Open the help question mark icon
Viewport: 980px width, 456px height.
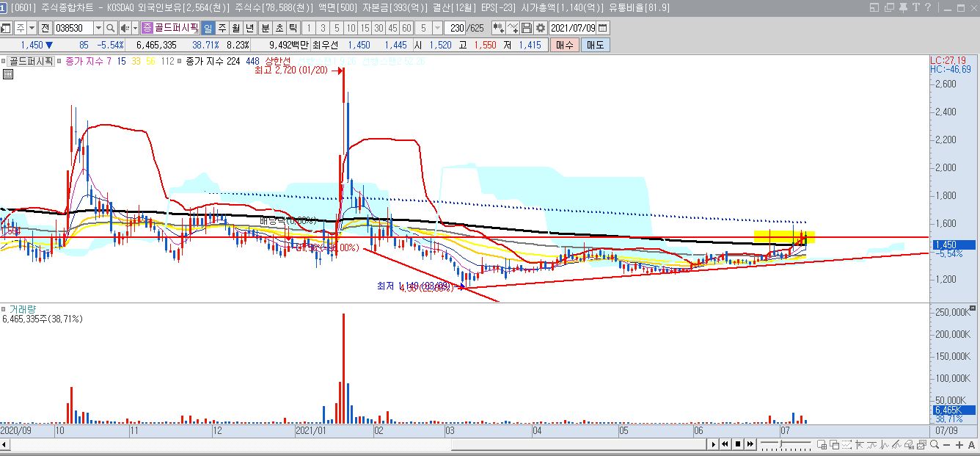[927, 7]
